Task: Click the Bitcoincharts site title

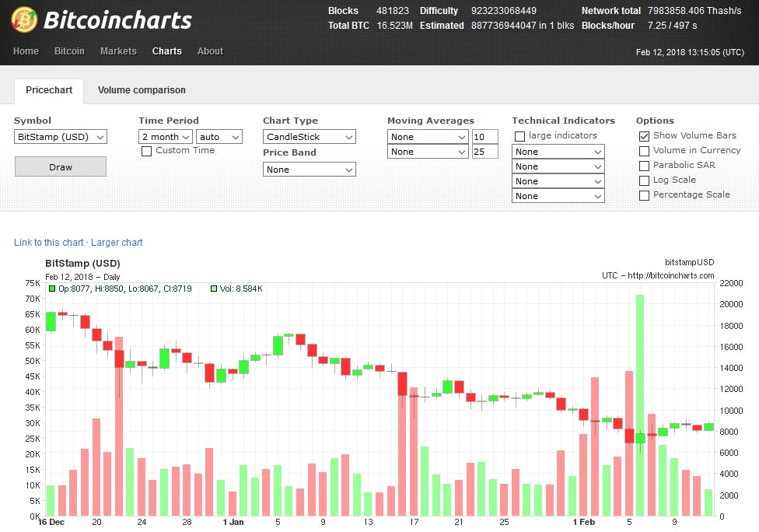Action: [117, 20]
